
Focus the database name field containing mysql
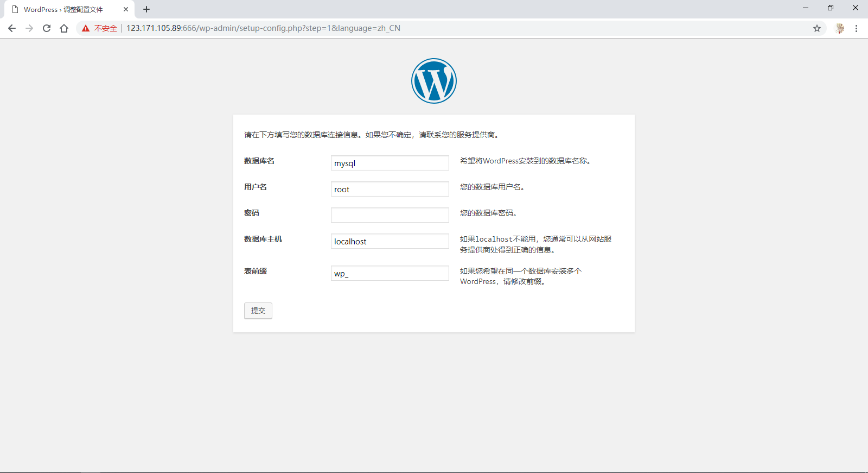[390, 163]
